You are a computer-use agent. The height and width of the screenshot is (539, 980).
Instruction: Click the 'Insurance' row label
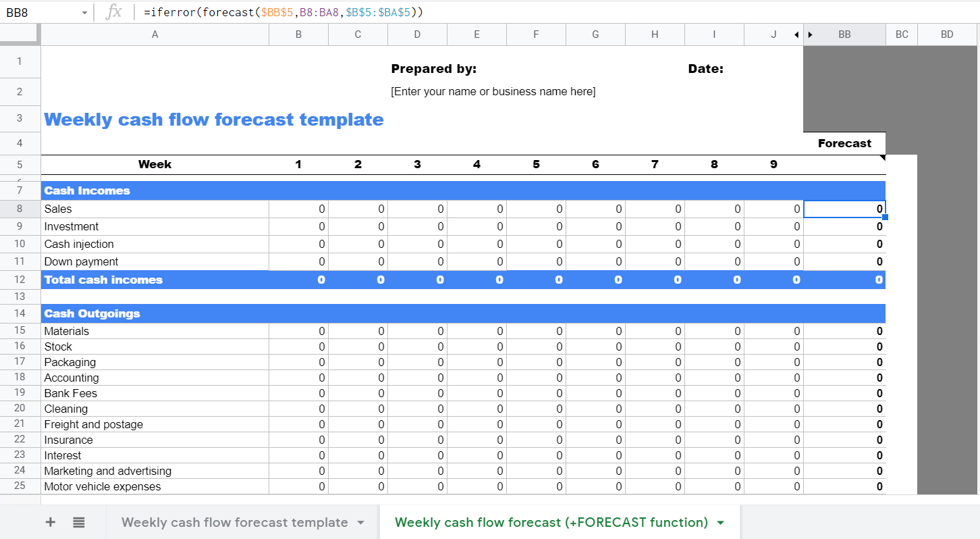point(68,440)
